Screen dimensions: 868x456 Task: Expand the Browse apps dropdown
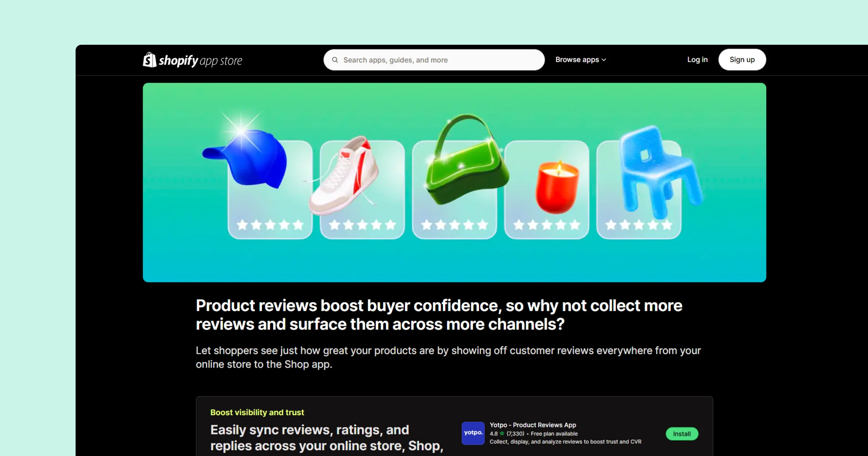pos(577,60)
